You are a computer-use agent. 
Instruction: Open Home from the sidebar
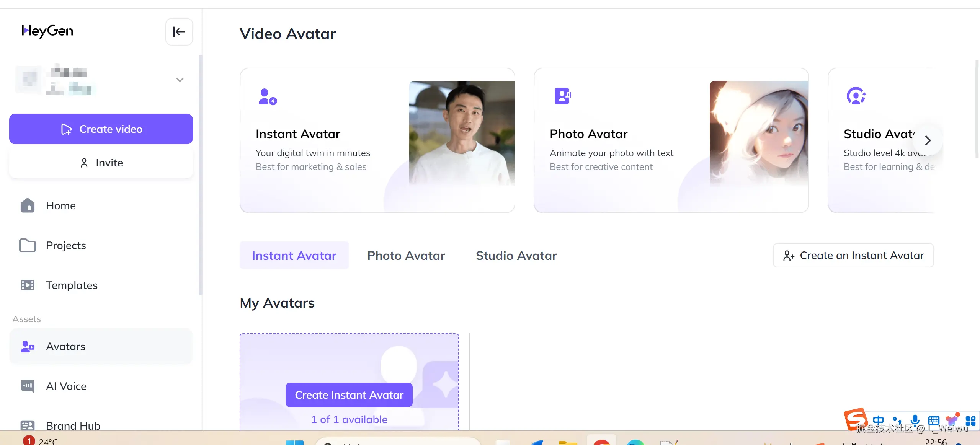tap(61, 205)
